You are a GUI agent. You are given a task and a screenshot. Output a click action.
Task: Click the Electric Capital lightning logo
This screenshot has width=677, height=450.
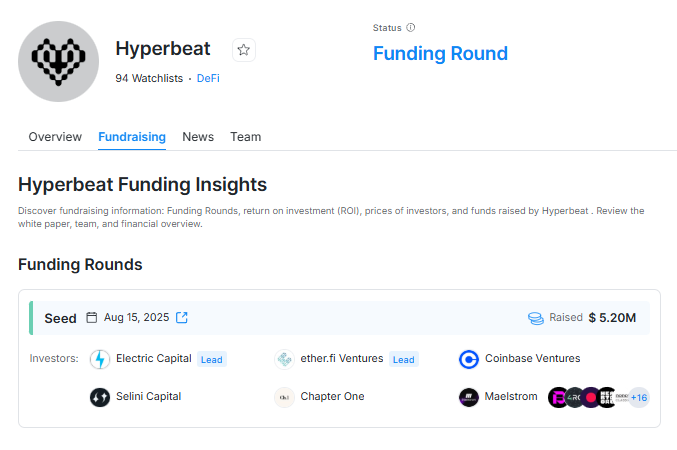point(100,359)
